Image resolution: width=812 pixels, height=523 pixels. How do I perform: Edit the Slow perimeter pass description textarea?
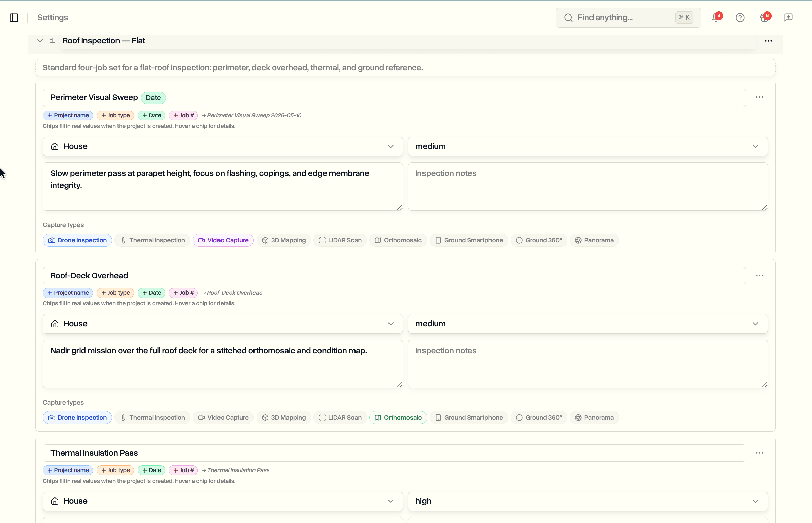(x=223, y=186)
